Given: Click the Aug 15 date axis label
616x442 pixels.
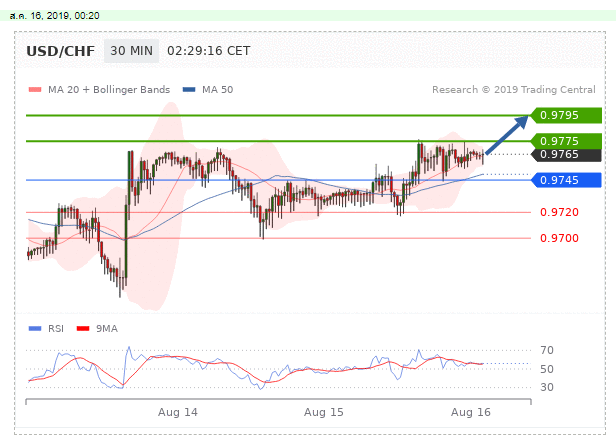Looking at the screenshot, I should pos(324,412).
